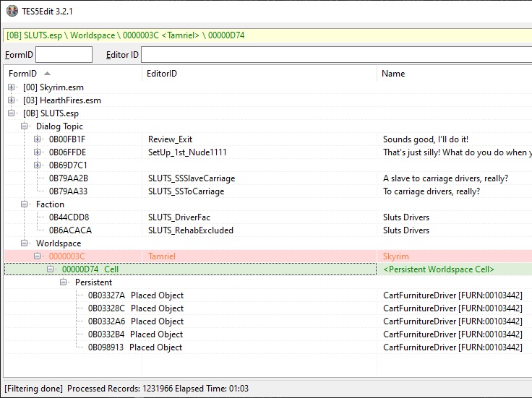
Task: Expand record 0B06FFDE SetUp_1st_Nude1111
Action: coord(38,152)
